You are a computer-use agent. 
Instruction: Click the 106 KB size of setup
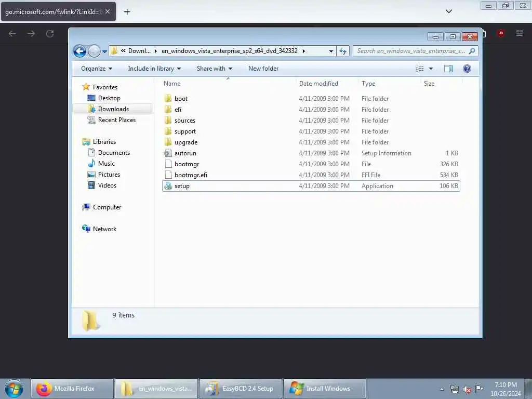(x=448, y=186)
